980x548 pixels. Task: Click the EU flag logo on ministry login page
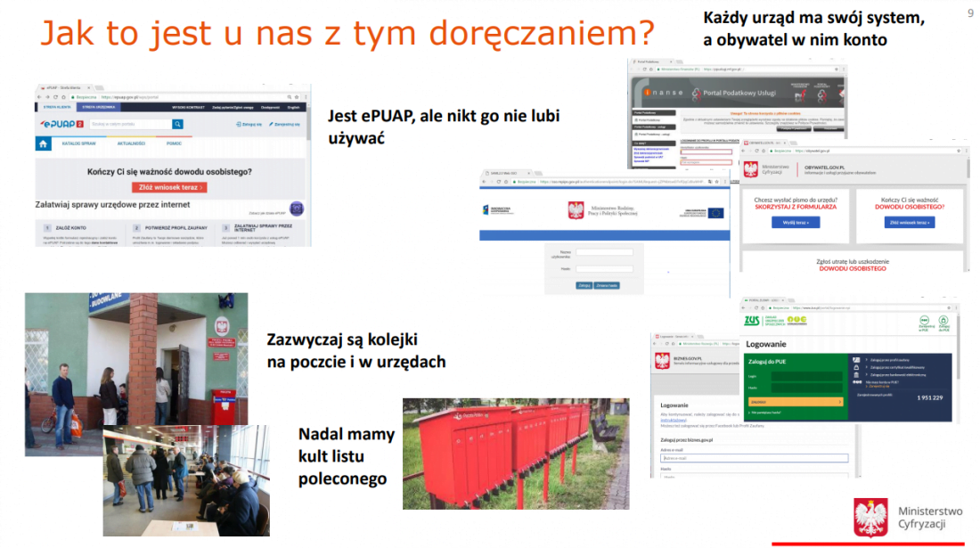pos(715,212)
